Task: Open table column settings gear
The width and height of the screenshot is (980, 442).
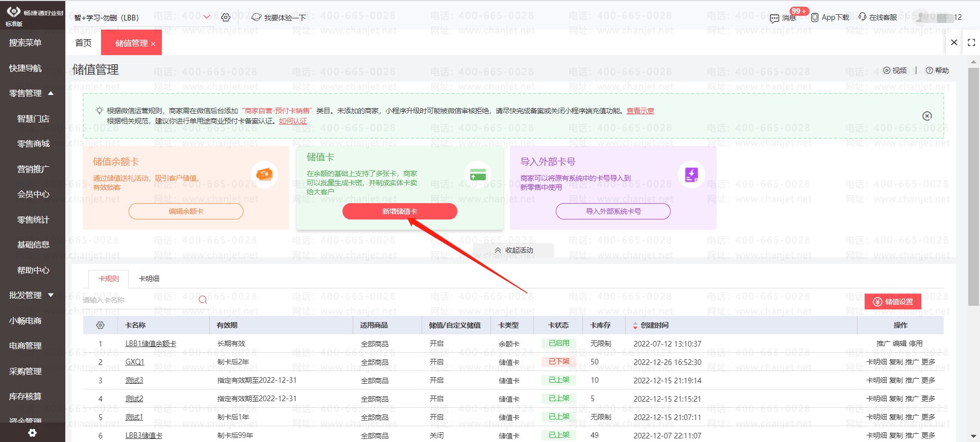Action: click(100, 325)
